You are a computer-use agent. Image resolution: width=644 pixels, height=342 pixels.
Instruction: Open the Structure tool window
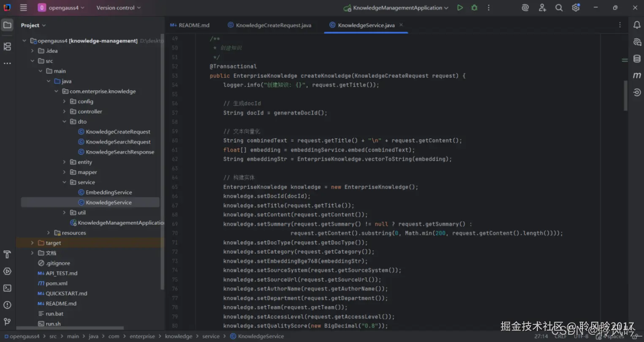(7, 47)
